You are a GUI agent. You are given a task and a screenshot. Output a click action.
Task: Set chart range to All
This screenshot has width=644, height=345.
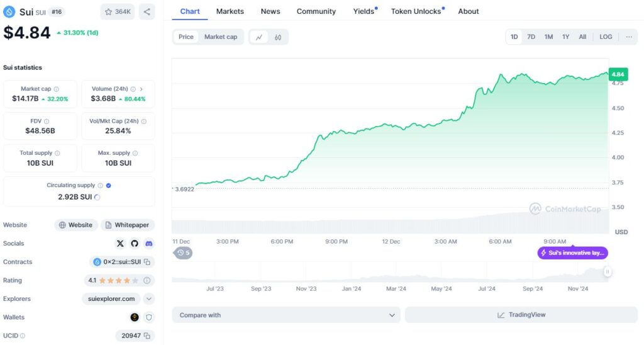582,37
